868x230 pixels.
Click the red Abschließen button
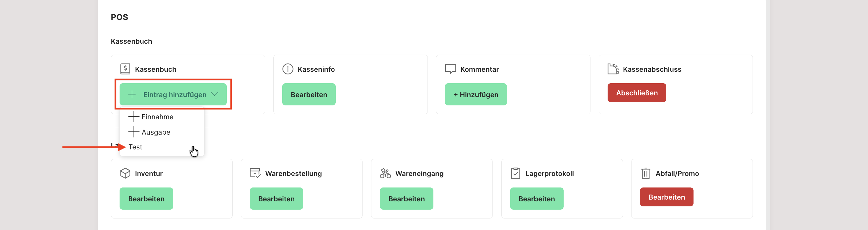click(637, 93)
